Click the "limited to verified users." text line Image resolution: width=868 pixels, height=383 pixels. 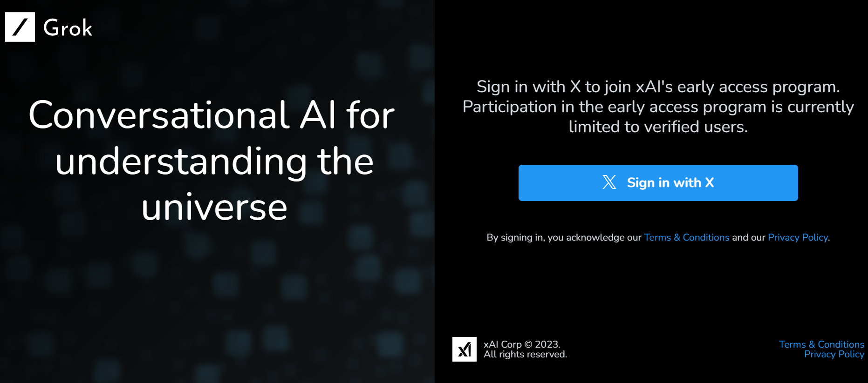tap(658, 127)
